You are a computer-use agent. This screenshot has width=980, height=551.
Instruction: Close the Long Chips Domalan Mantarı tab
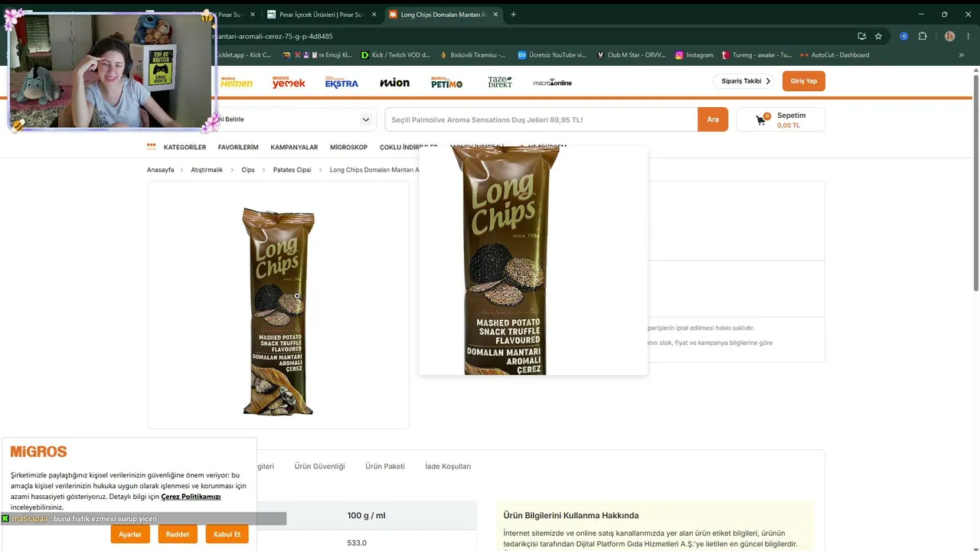coord(496,15)
